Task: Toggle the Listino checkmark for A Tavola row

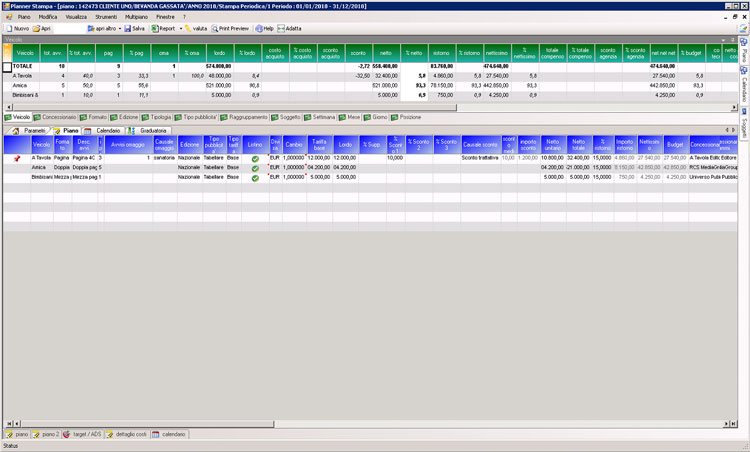Action: coord(255,158)
